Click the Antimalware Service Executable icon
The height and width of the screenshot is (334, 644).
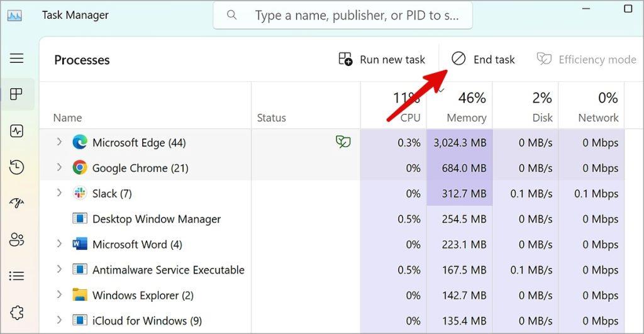pyautogui.click(x=80, y=269)
